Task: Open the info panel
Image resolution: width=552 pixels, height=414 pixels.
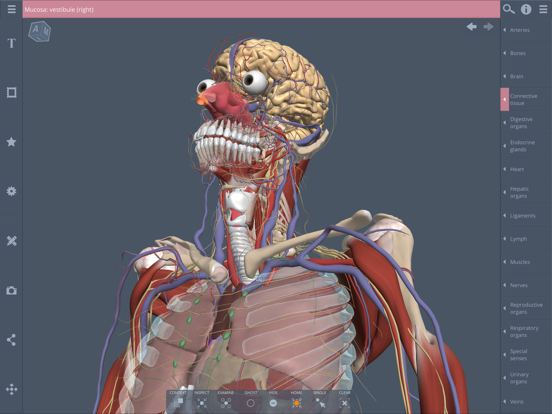Action: point(526,9)
